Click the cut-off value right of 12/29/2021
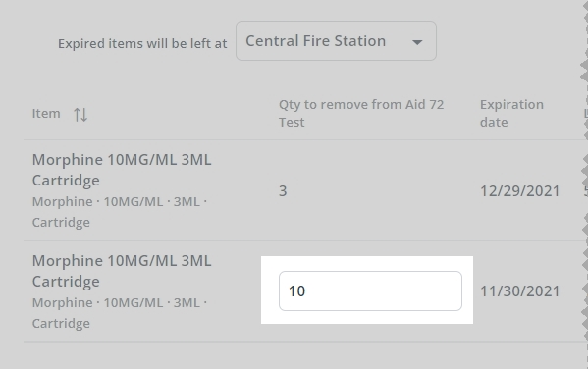588x369 pixels. pyautogui.click(x=586, y=190)
